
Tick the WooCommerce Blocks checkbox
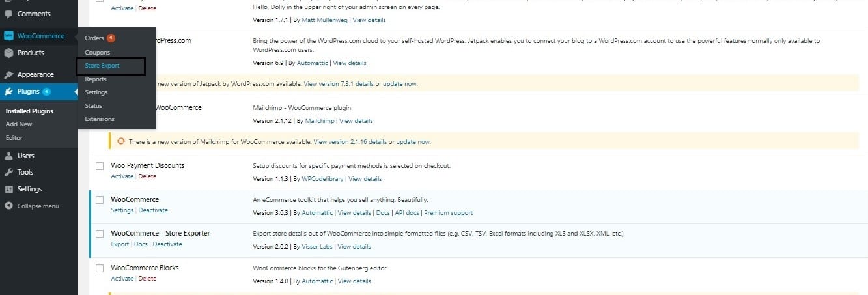click(100, 268)
